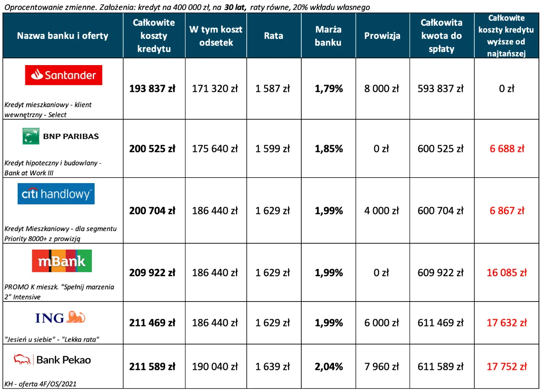Screen dimensions: 543x392
Task: Select the 7 960 zł commission cell
Action: click(x=382, y=366)
